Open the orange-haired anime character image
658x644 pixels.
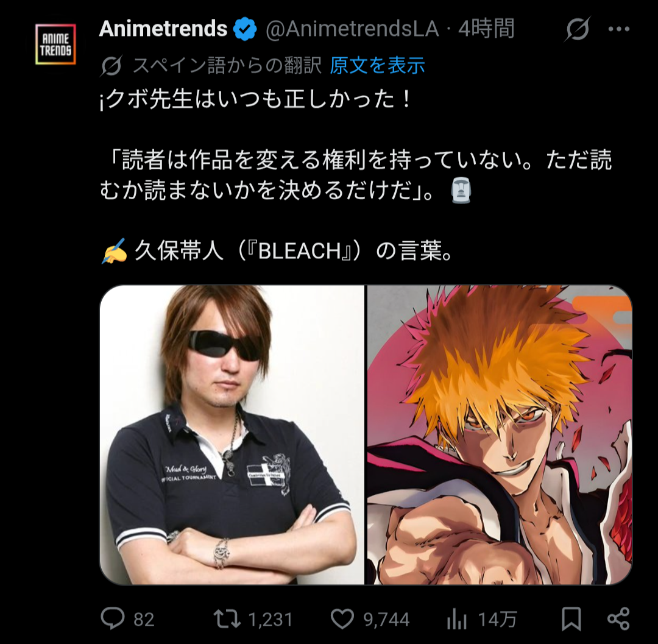[500, 434]
